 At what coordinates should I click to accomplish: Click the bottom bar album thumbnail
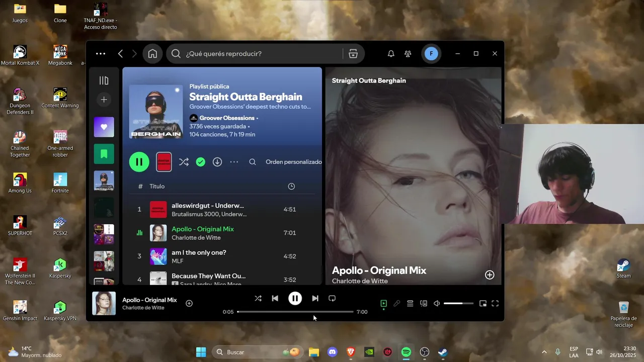[x=104, y=304]
